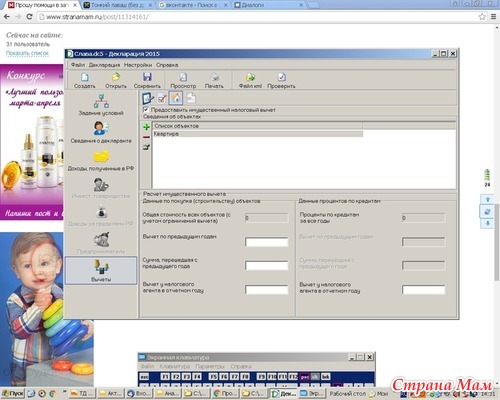500x400 pixels.
Task: Save the declaration with Сохранить icon
Action: pyautogui.click(x=147, y=81)
